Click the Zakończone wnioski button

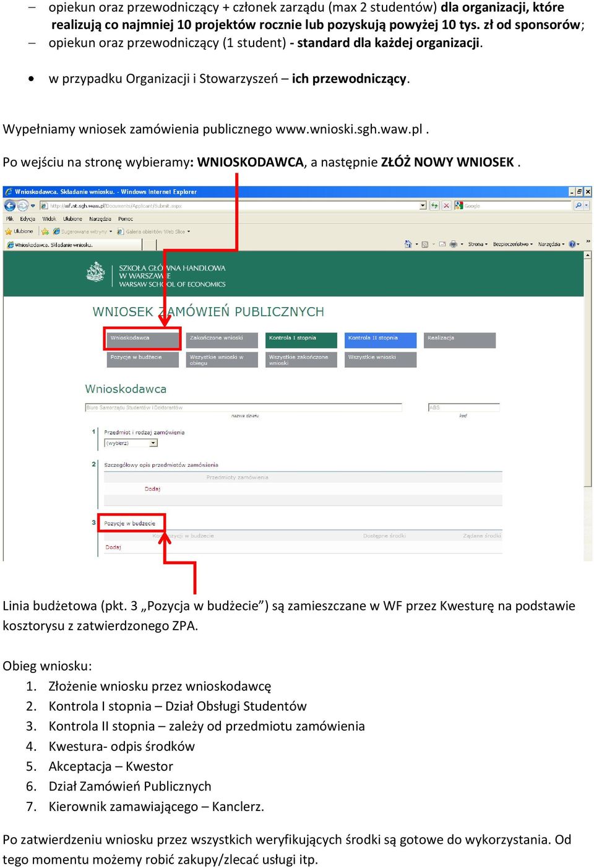(222, 340)
